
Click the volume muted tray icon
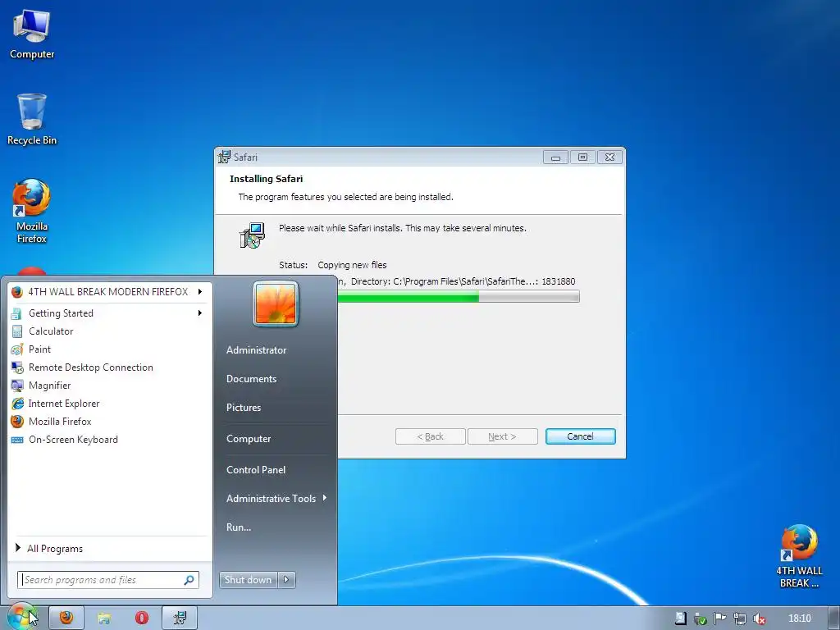coord(759,619)
